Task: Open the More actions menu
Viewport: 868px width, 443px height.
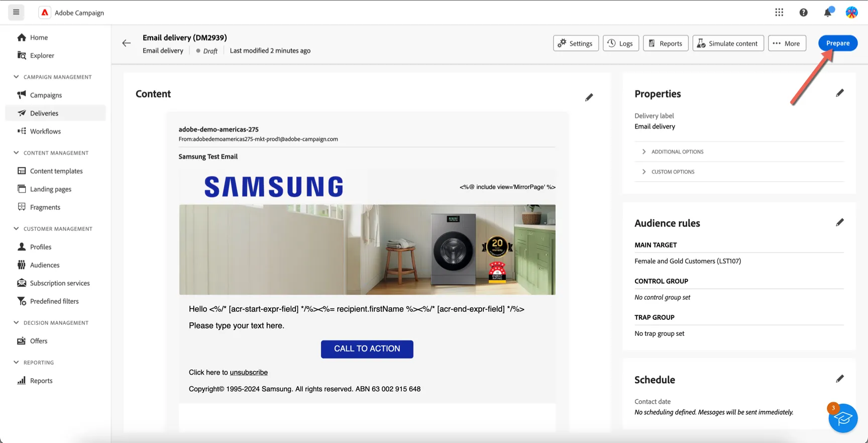Action: [x=787, y=43]
